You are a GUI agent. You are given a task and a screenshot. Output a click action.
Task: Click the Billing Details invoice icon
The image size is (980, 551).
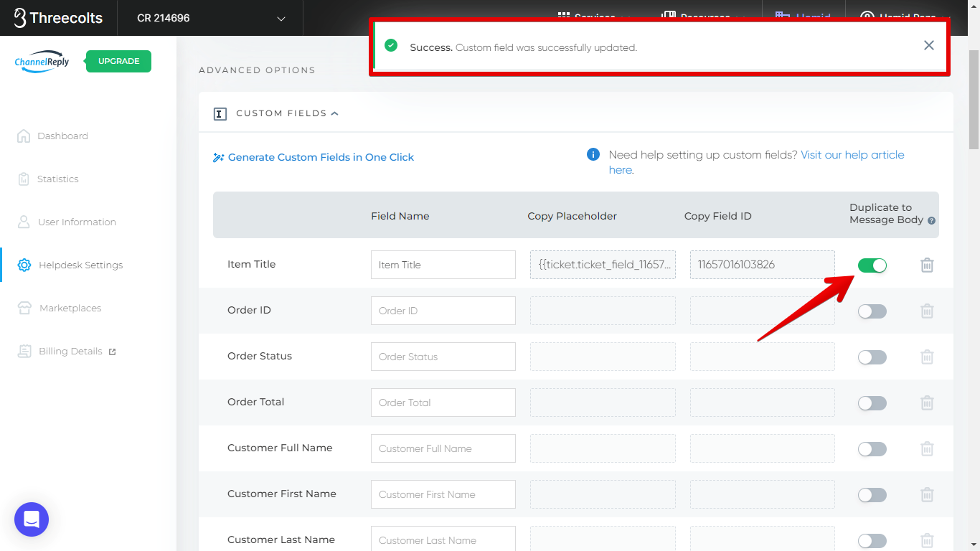pos(25,351)
